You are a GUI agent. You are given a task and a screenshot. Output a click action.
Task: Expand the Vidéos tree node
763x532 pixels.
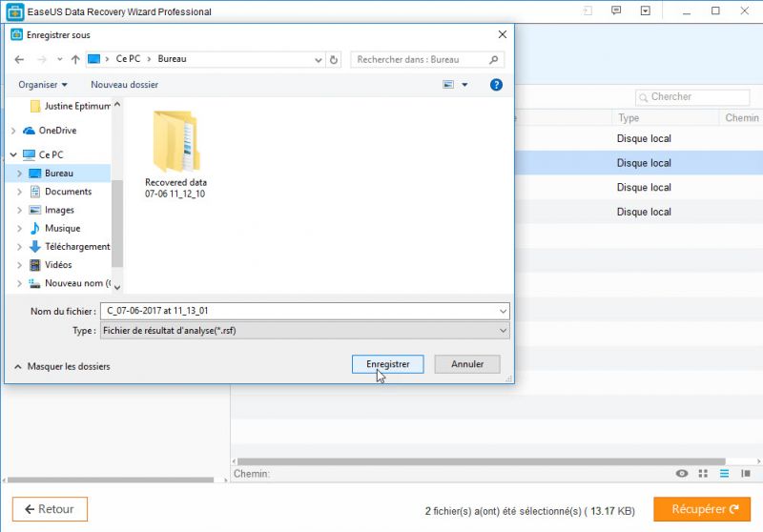pyautogui.click(x=19, y=265)
